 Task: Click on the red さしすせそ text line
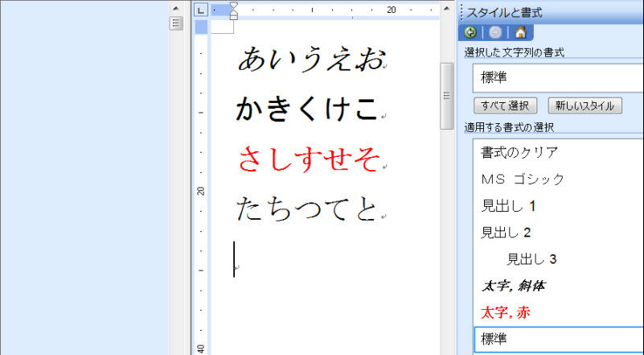click(x=308, y=160)
